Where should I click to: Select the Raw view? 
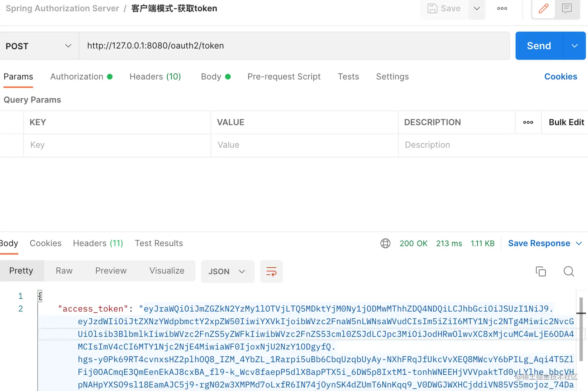64,271
